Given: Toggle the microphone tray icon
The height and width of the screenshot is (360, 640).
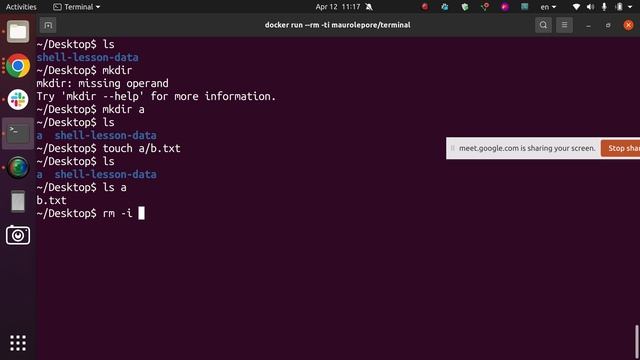Looking at the screenshot, I should pos(604,7).
